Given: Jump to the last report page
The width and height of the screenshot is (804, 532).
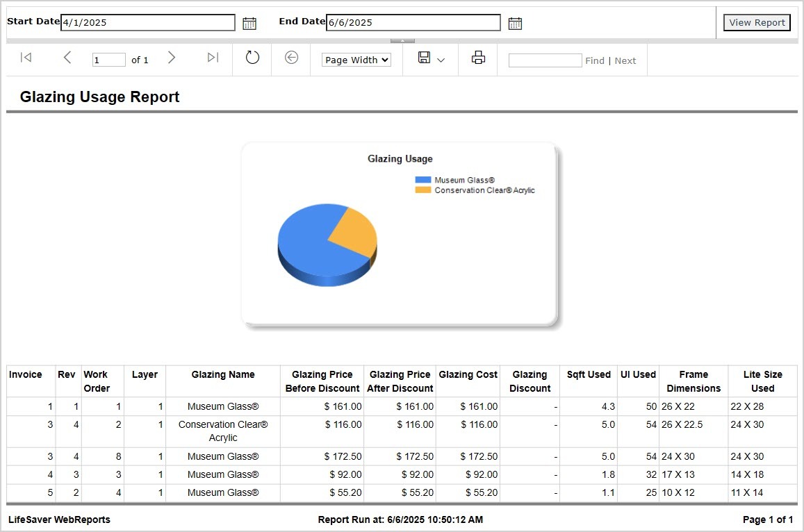Looking at the screenshot, I should 213,58.
